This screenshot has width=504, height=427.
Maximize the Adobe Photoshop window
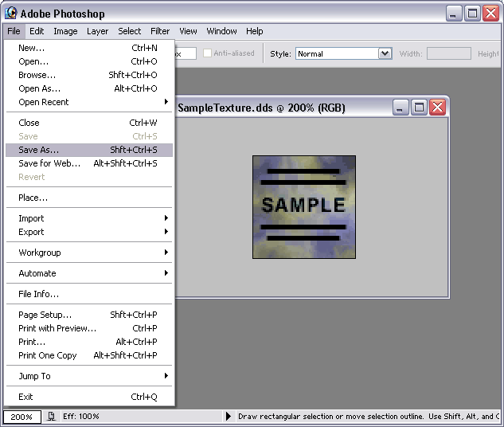tap(472, 14)
